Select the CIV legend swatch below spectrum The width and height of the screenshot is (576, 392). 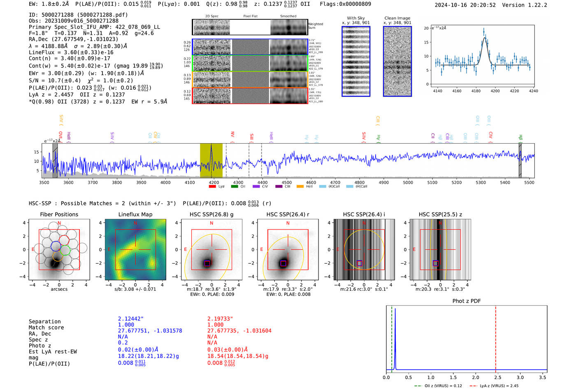tap(256, 186)
